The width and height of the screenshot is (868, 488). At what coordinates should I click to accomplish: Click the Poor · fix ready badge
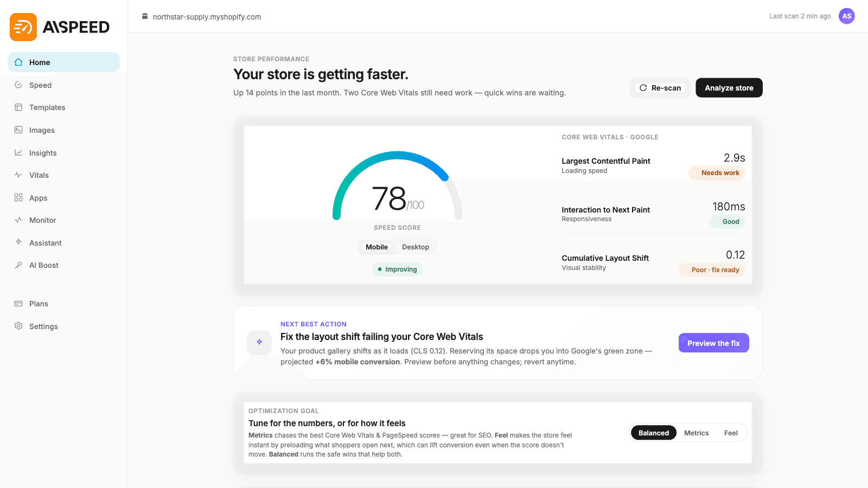point(712,270)
